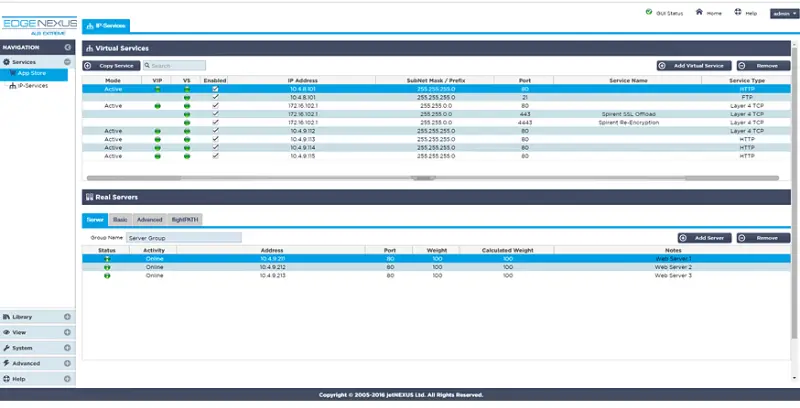This screenshot has height=408, width=800.
Task: Toggle Enabled checkbox for 10.4.9.115
Action: [x=215, y=156]
